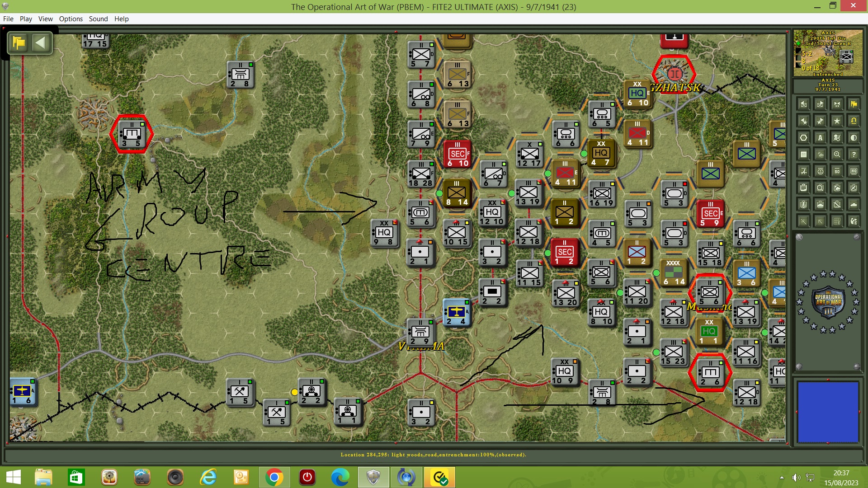
Task: Click the plain star icon
Action: tap(837, 121)
